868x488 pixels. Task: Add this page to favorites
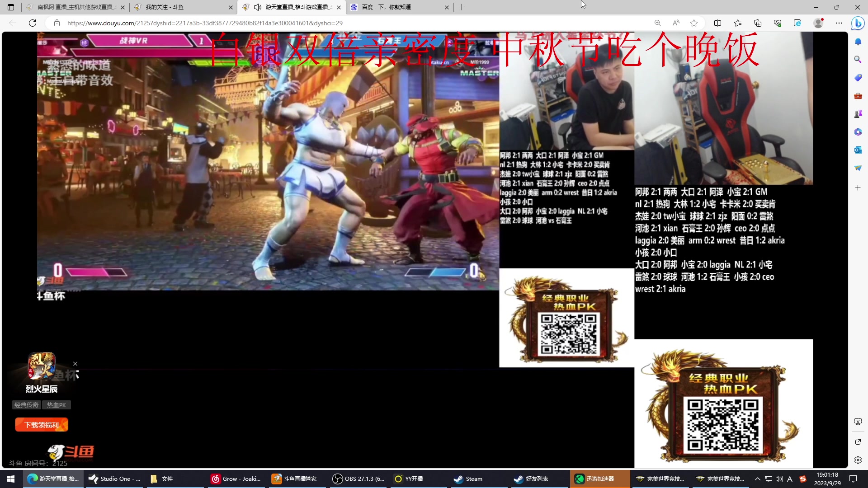(694, 23)
